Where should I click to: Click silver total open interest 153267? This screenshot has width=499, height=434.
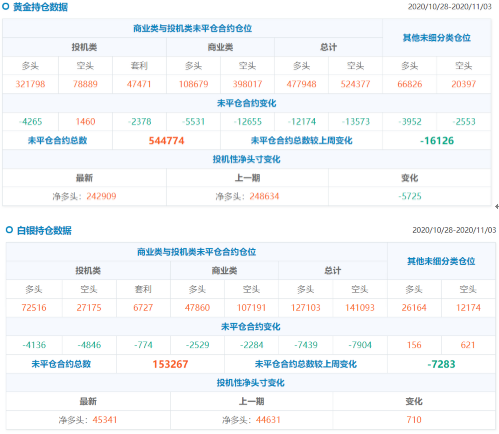pyautogui.click(x=170, y=364)
